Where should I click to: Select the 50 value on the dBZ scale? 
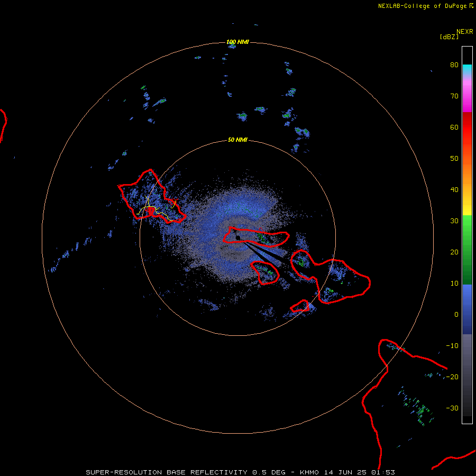click(x=454, y=159)
